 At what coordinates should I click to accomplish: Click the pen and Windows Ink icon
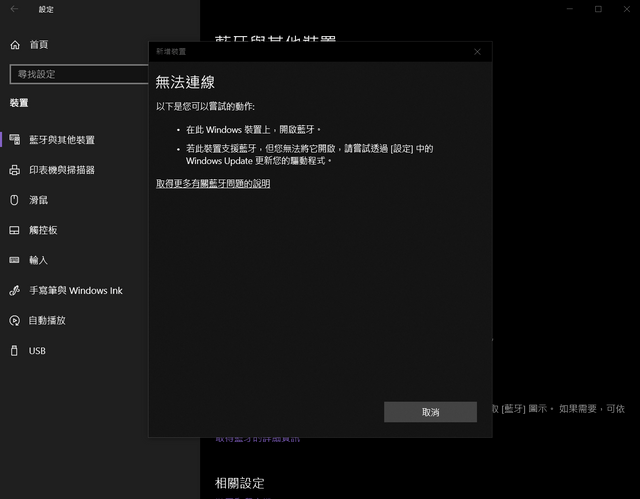(x=15, y=291)
